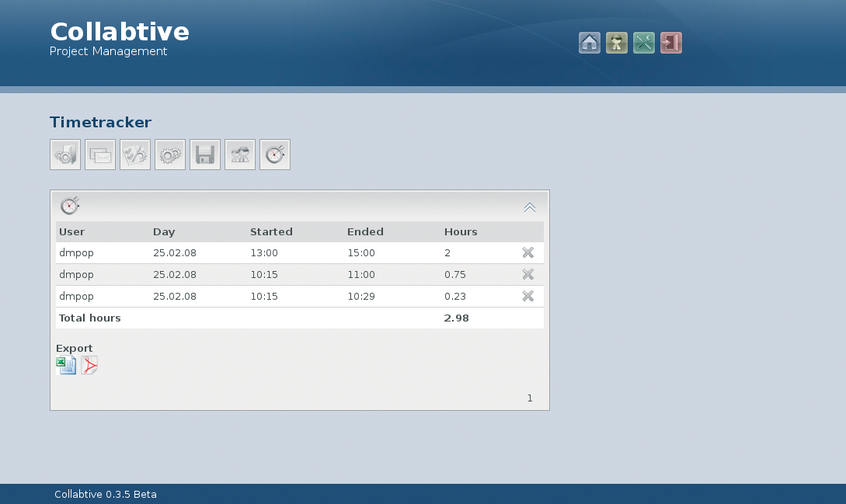Open the Files floppy disk toolbar icon

pos(205,155)
